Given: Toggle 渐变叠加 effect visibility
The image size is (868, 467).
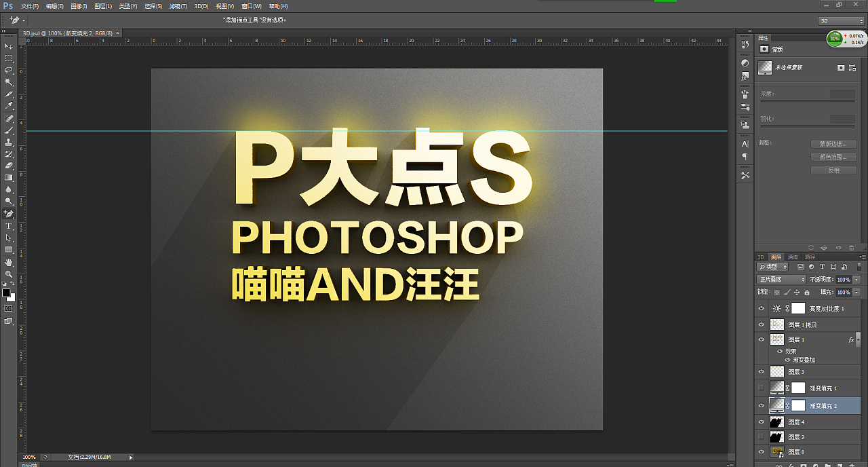Looking at the screenshot, I should click(788, 360).
